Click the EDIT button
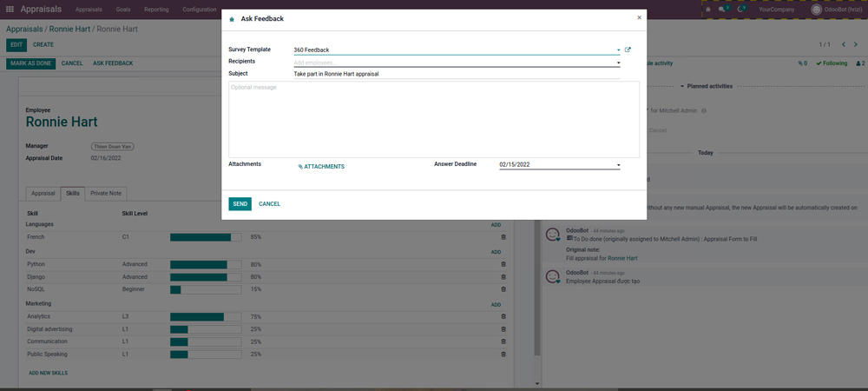Screen dimensions: 868x391 (x=16, y=45)
